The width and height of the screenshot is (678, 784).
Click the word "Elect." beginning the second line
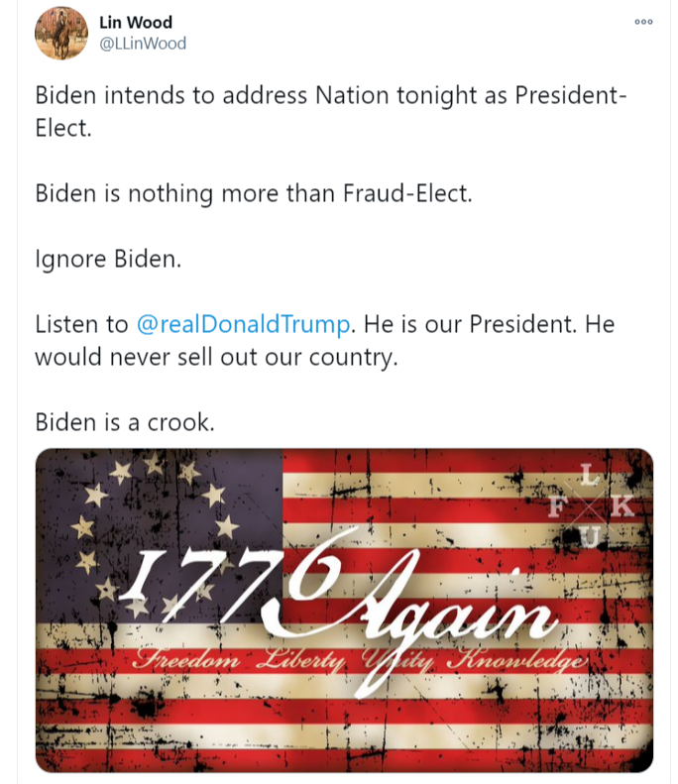tap(63, 129)
